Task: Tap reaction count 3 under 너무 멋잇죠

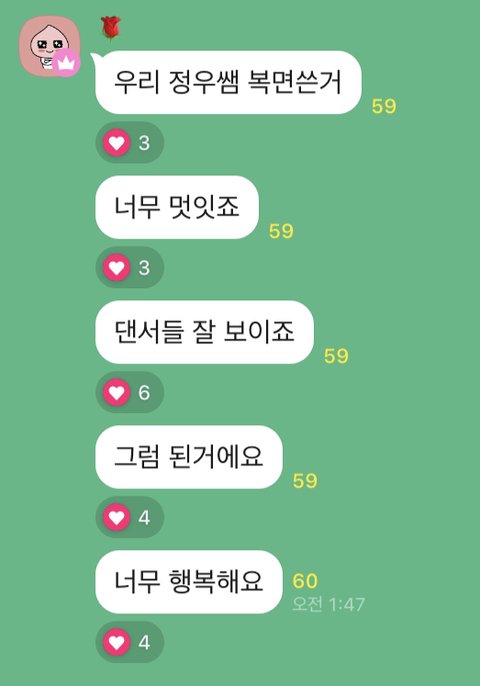Action: click(144, 268)
